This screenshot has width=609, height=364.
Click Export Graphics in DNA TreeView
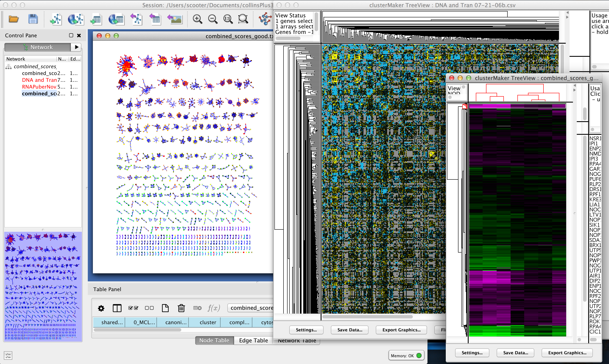[x=401, y=330]
